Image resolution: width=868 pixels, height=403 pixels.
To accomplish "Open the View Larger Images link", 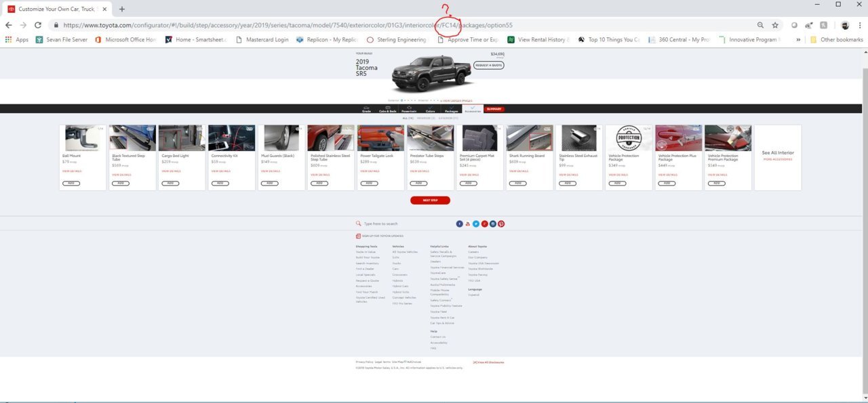I will 455,100.
